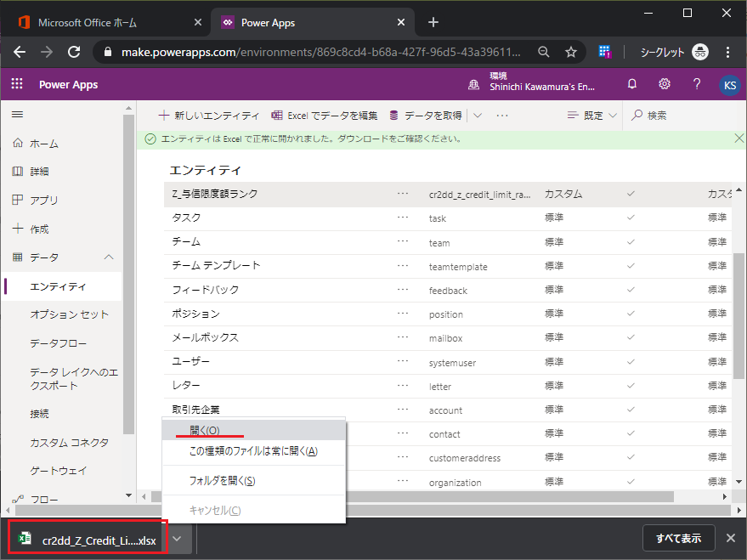Open the KS account avatar menu

(729, 85)
